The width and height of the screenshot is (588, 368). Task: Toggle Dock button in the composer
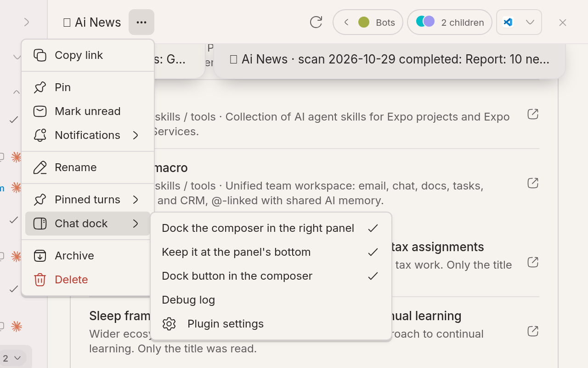[271, 276]
